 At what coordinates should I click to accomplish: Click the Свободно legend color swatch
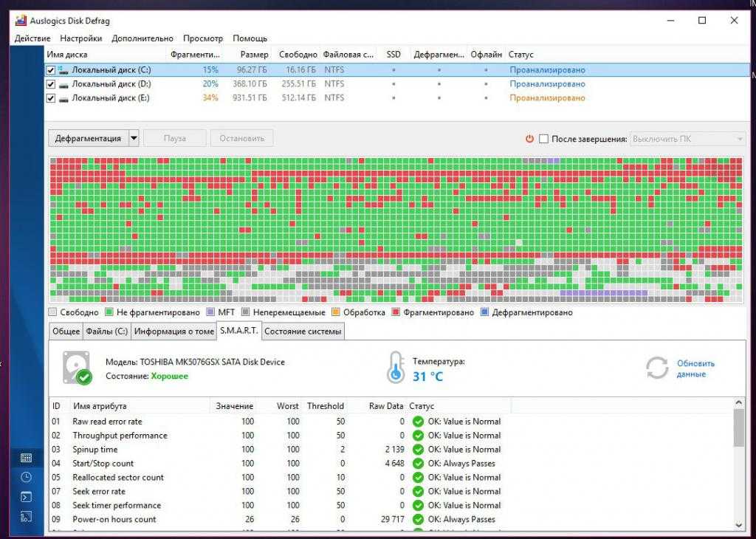coord(53,312)
